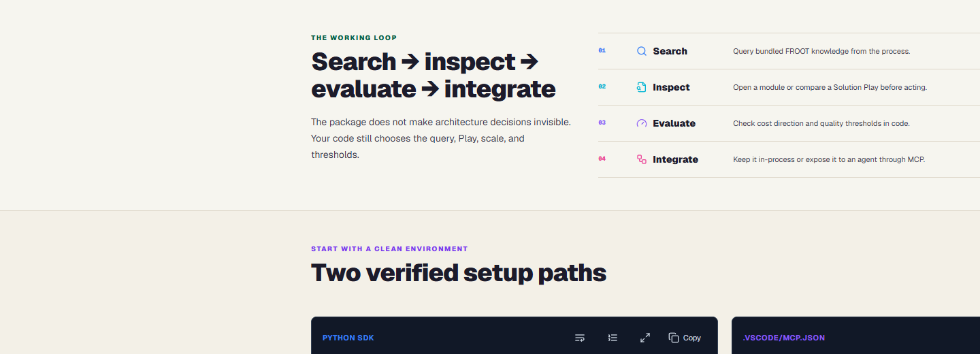Select the Inspect step title
Image resolution: width=980 pixels, height=354 pixels.
tap(671, 87)
